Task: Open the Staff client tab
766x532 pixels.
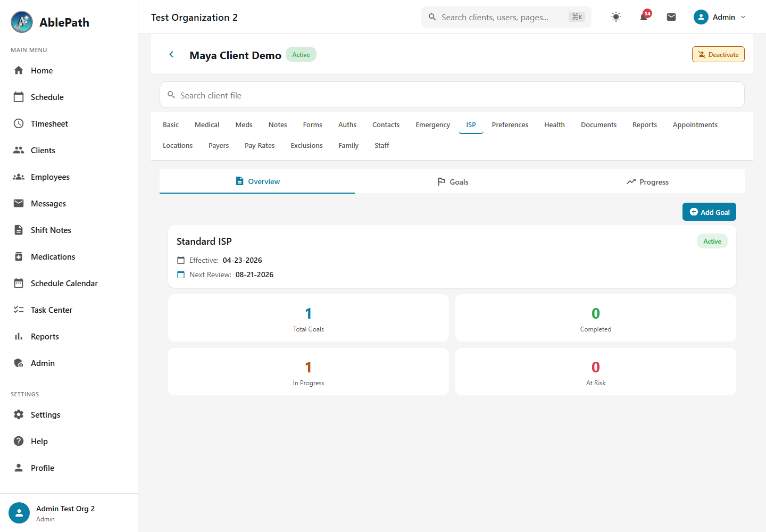Action: pos(382,145)
